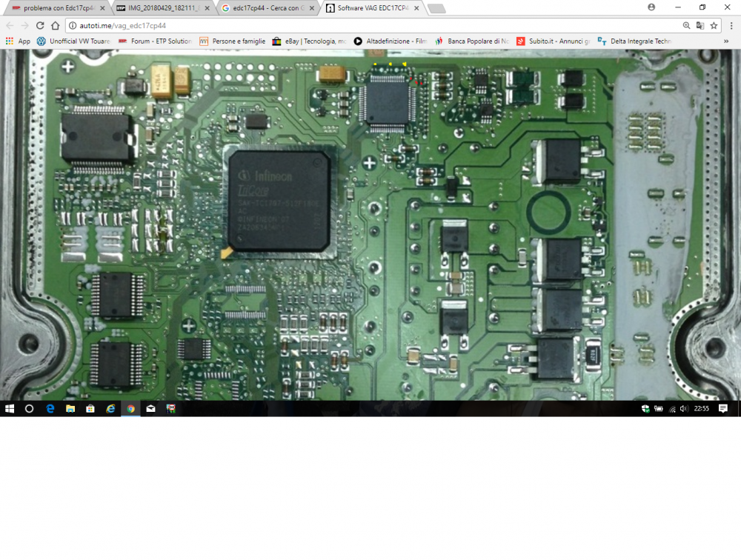Open the zoom magnifier in address bar

[x=687, y=25]
